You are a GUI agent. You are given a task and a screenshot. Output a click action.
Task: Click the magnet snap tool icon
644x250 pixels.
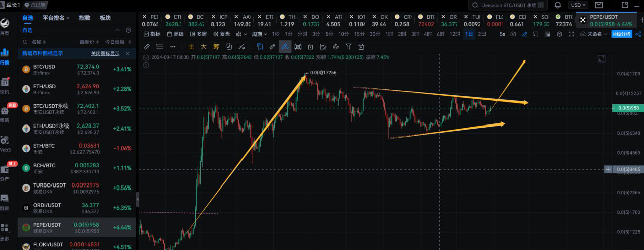pyautogui.click(x=336, y=47)
